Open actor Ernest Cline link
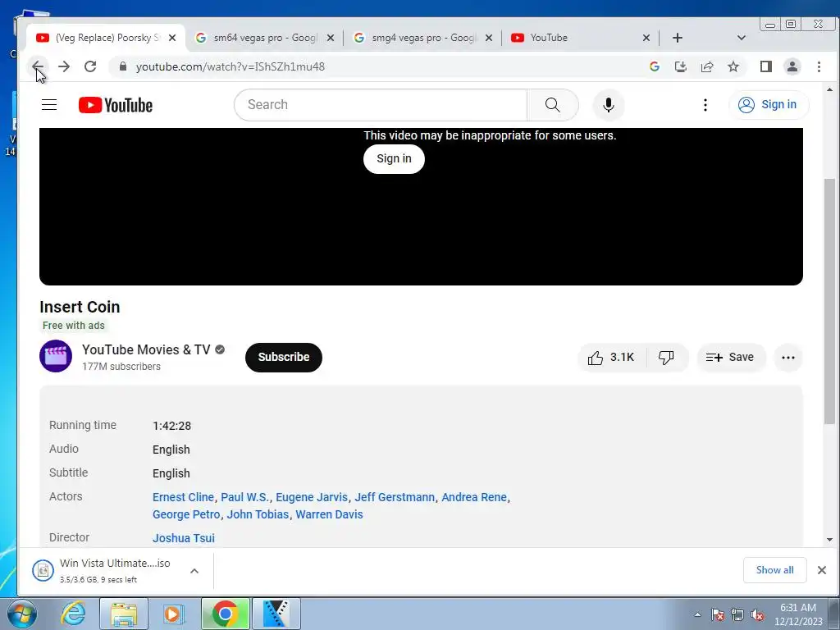This screenshot has height=630, width=840. tap(183, 497)
